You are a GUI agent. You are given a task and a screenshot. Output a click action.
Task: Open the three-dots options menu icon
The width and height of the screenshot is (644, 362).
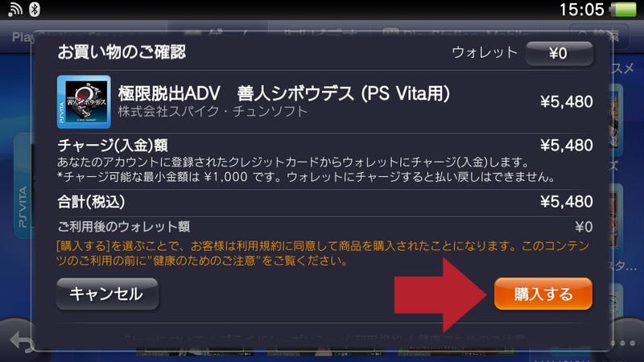tap(623, 343)
